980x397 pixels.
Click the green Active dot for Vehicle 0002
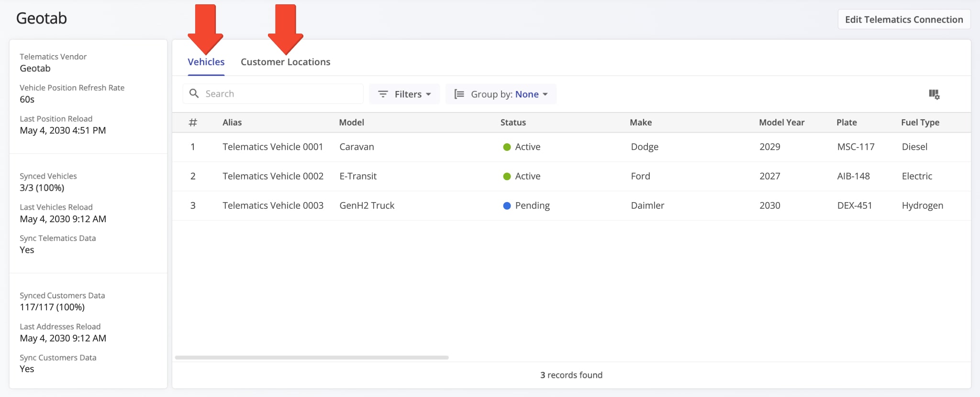coord(507,176)
